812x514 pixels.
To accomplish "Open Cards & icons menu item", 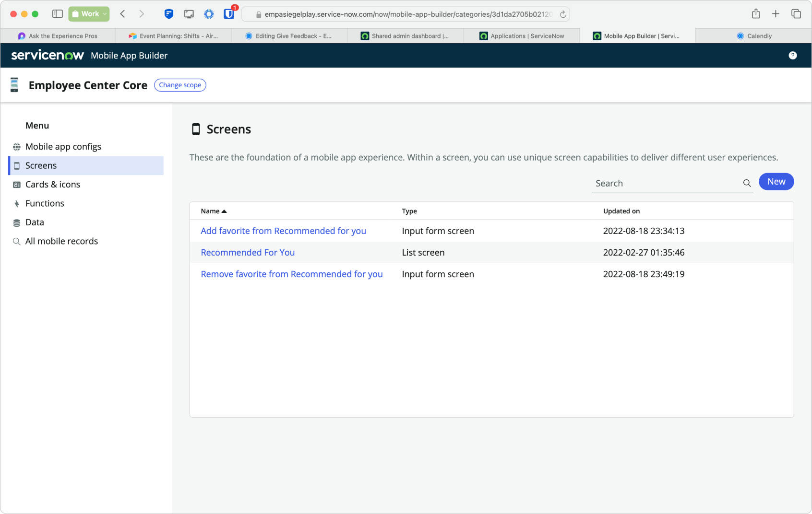I will pos(86,185).
